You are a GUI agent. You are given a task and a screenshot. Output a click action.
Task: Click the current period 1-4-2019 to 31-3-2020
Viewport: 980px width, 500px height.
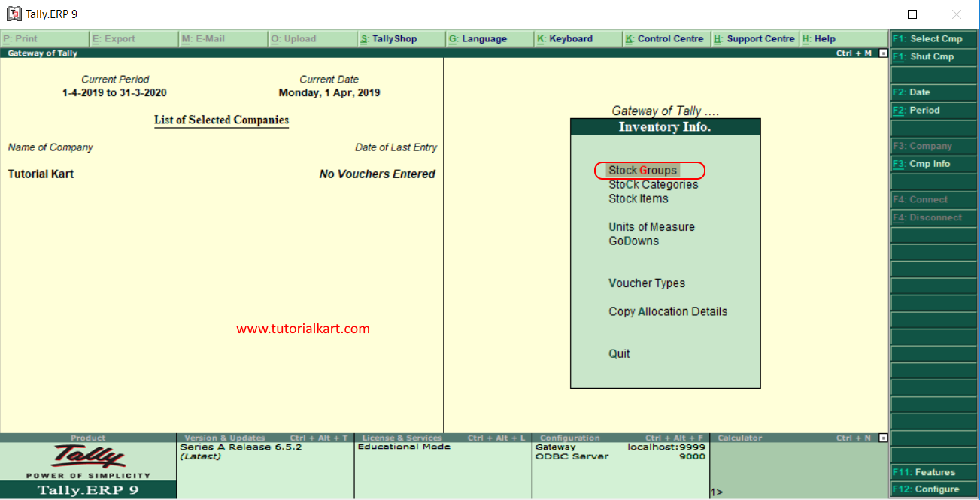(x=114, y=93)
